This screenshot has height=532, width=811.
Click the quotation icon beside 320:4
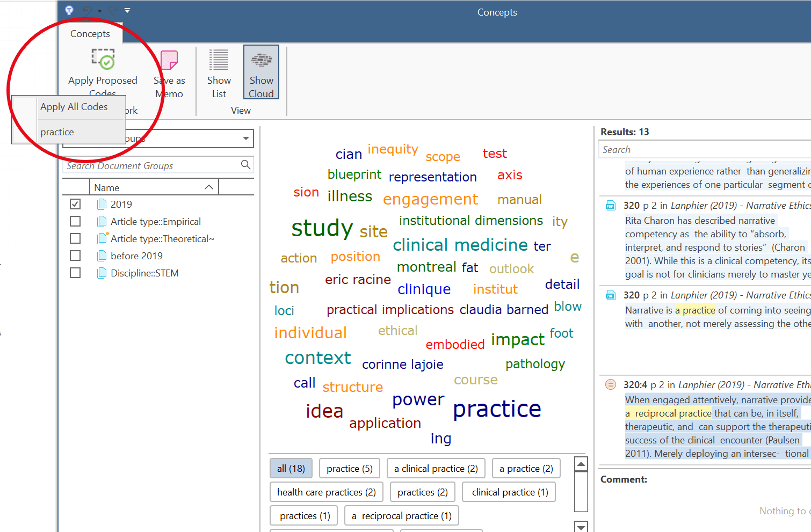pos(610,384)
